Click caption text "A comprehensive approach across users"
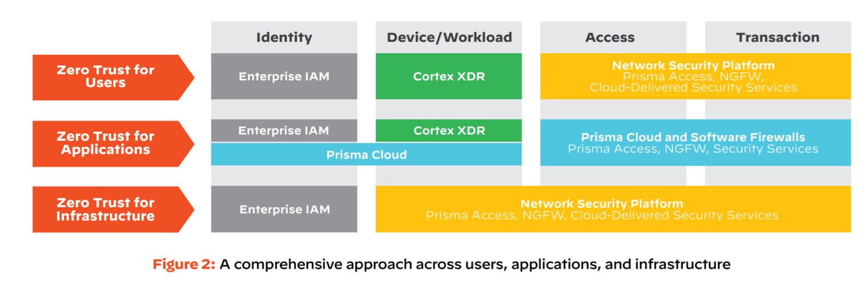This screenshot has height=282, width=868. 363,264
